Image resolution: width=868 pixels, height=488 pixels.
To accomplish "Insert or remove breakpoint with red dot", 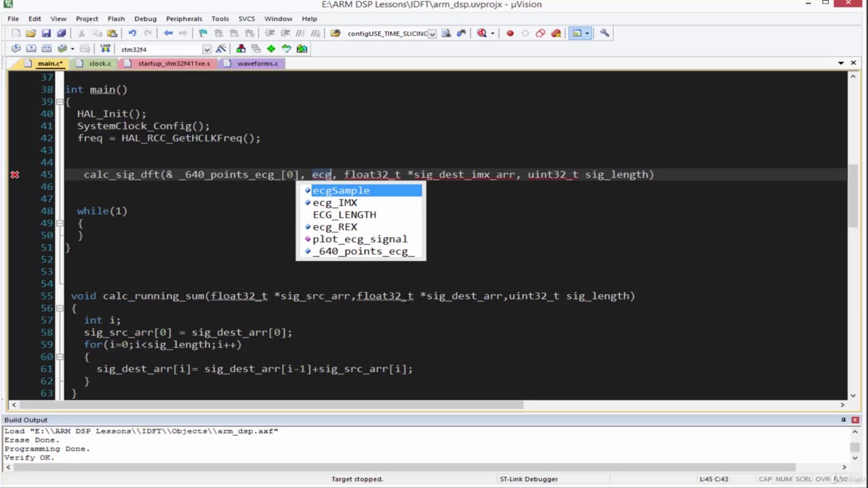I will click(510, 33).
